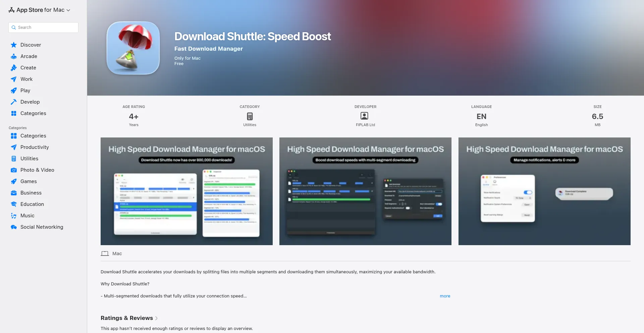Click Categories grid icon directly above Productivity

pyautogui.click(x=14, y=136)
